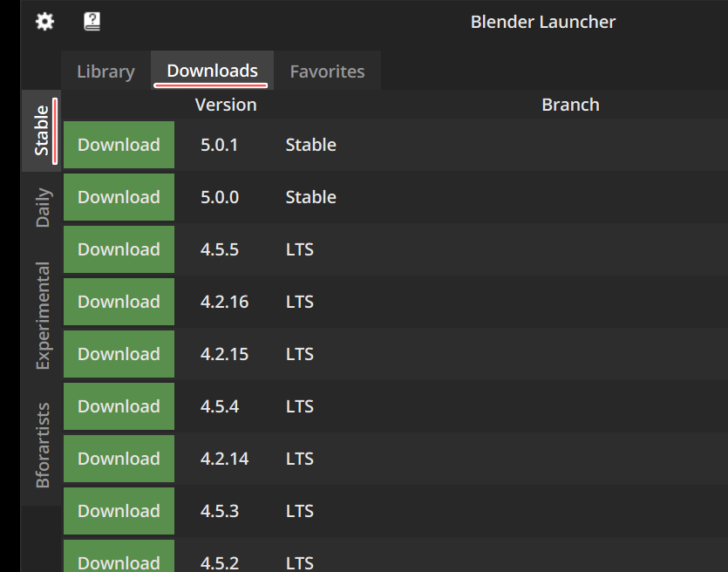Download Blender 4.5.2 LTS
The height and width of the screenshot is (572, 728).
click(119, 558)
